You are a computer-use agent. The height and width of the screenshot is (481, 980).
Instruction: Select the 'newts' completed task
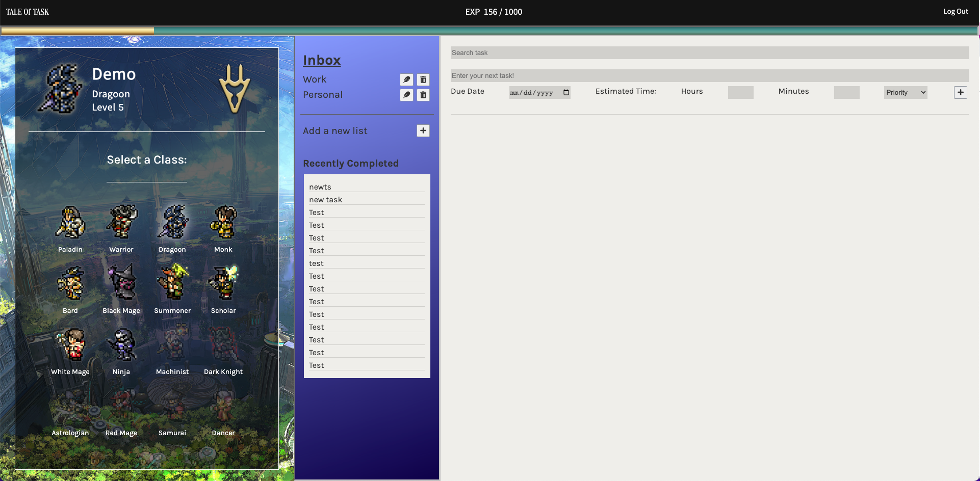pyautogui.click(x=320, y=187)
